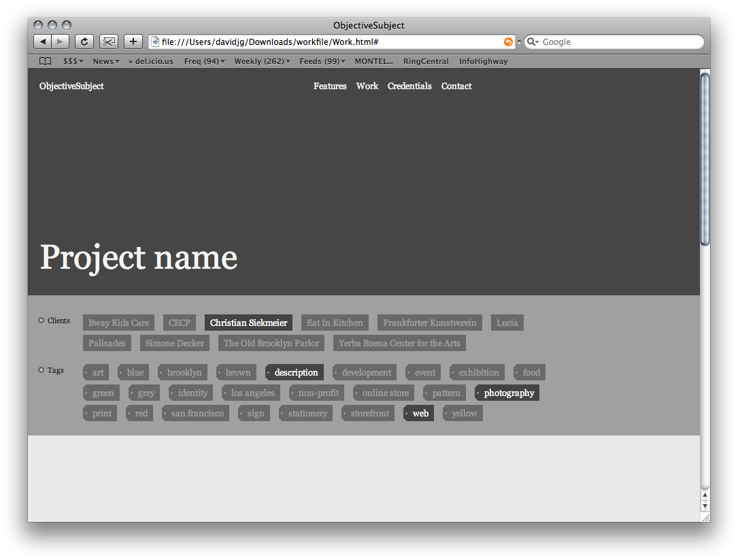Select the Simone Decker client
Viewport: 738px width, 560px height.
tap(175, 343)
